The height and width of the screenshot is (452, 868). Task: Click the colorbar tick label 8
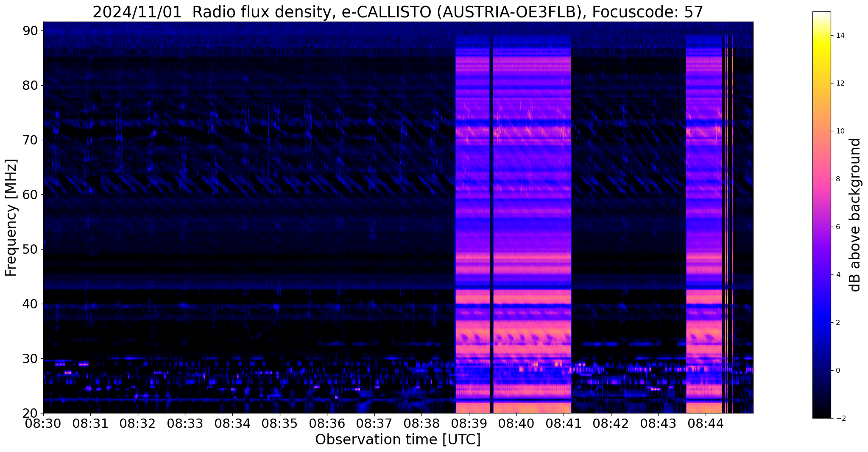838,179
